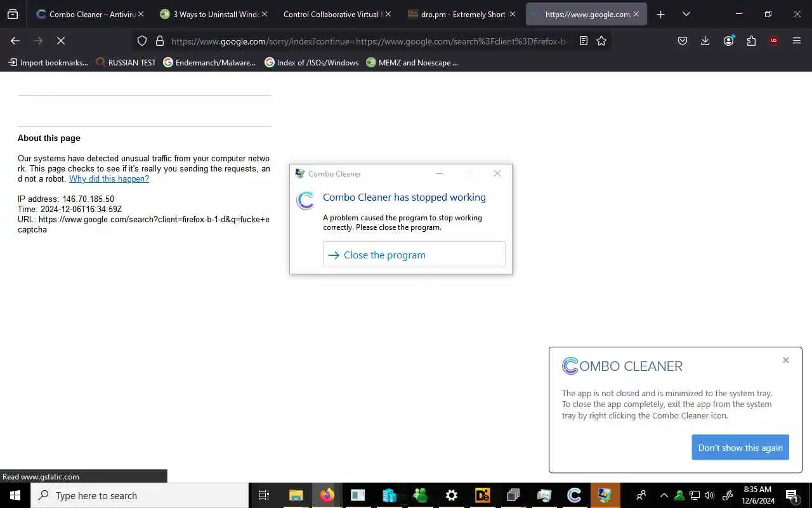Open the Combo Cleaner taskbar icon
This screenshot has height=508, width=812.
(575, 495)
